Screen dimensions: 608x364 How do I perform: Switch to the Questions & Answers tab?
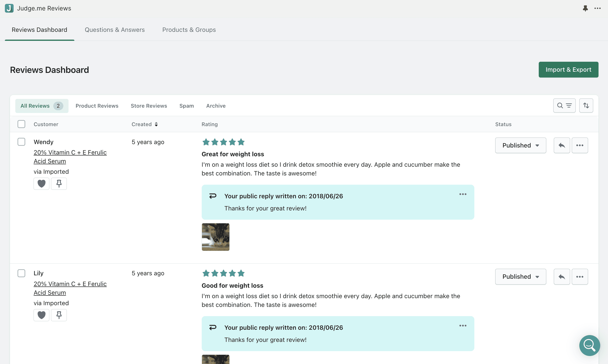(114, 30)
